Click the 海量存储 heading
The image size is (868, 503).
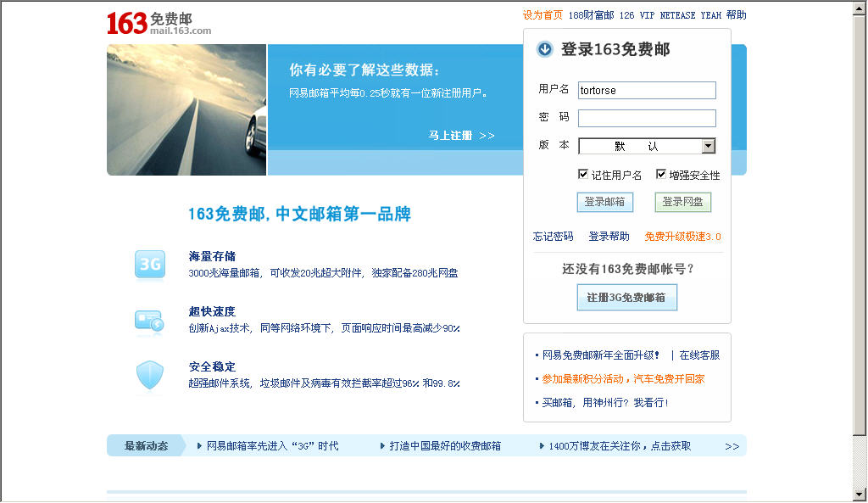212,256
